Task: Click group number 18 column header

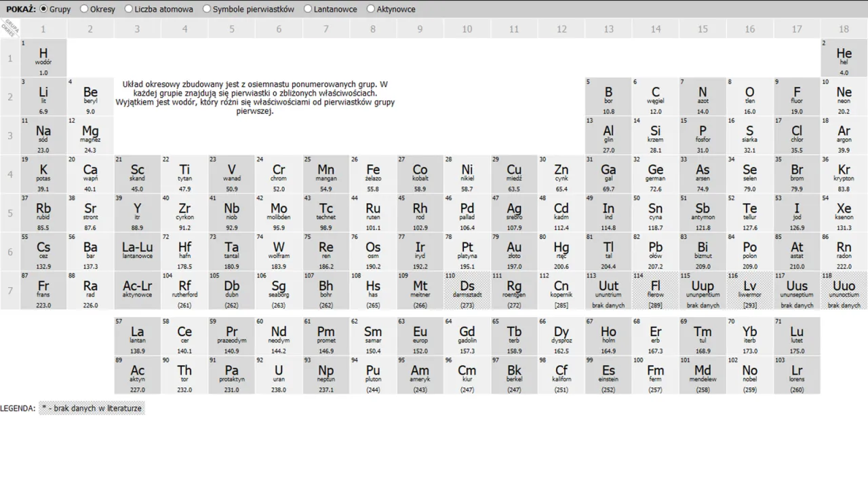Action: (844, 29)
